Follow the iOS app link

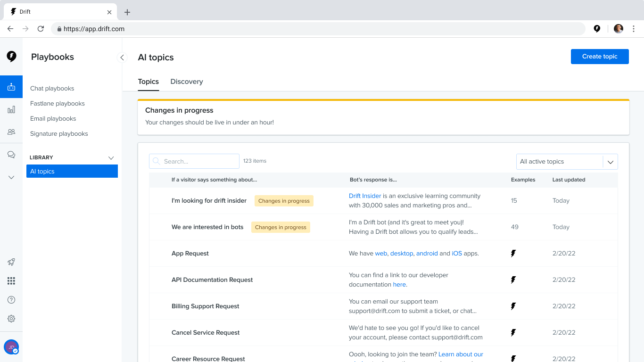point(457,253)
